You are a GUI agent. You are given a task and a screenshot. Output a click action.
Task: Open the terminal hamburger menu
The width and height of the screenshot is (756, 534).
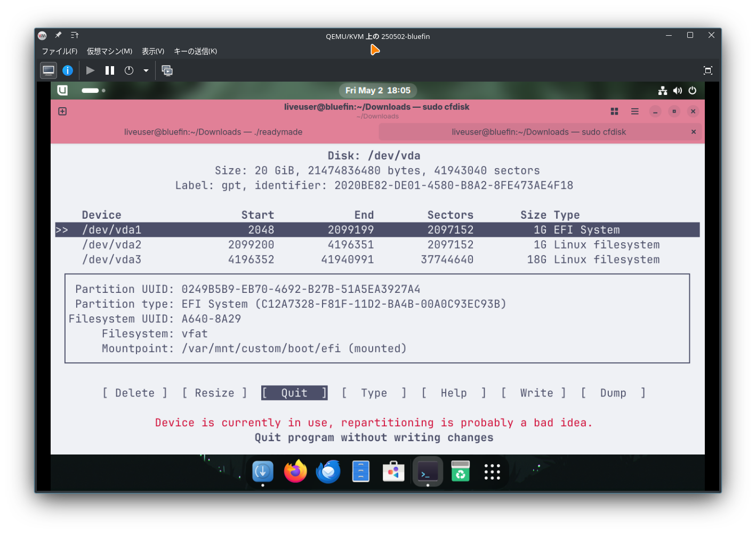coord(634,111)
